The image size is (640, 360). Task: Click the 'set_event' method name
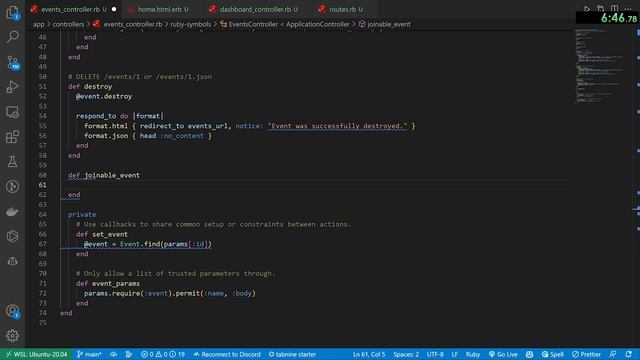point(110,234)
